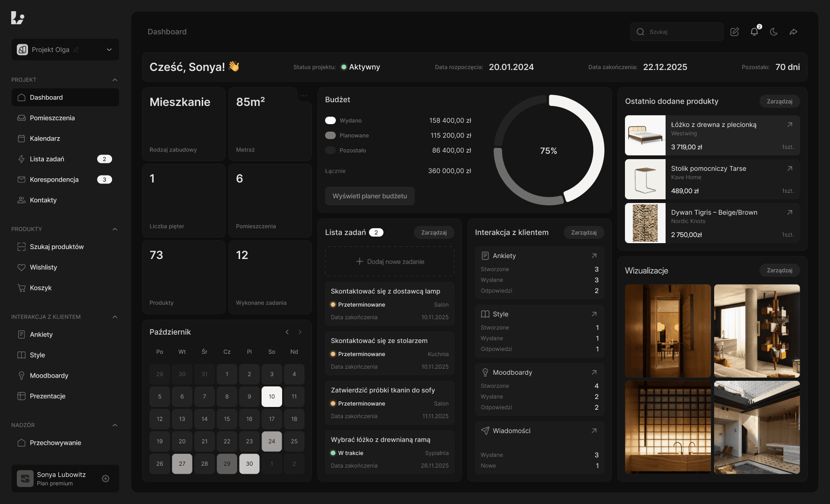Toggle the Wydano budget legend switch
This screenshot has width=830, height=504.
pos(330,120)
